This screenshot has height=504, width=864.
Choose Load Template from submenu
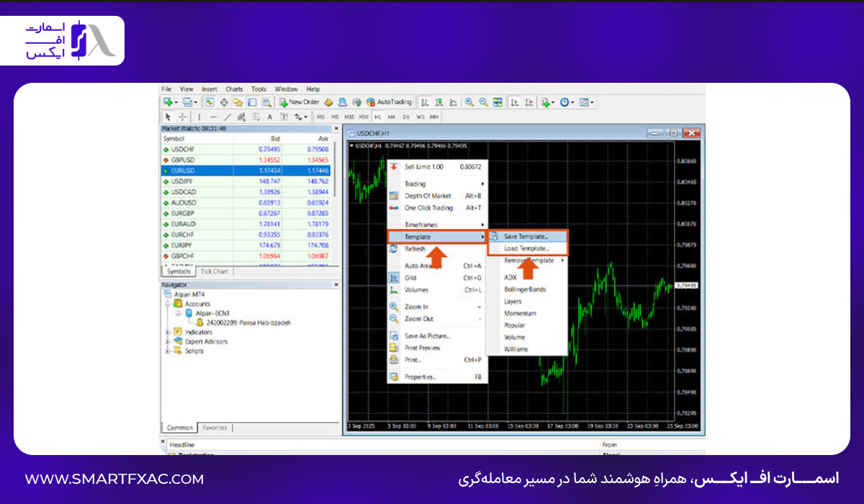pos(527,248)
